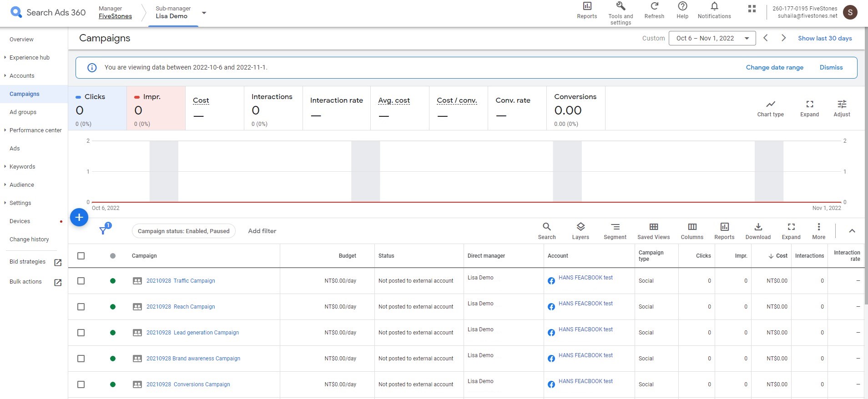This screenshot has height=399, width=868.
Task: Sort by the Cost column header
Action: 778,256
